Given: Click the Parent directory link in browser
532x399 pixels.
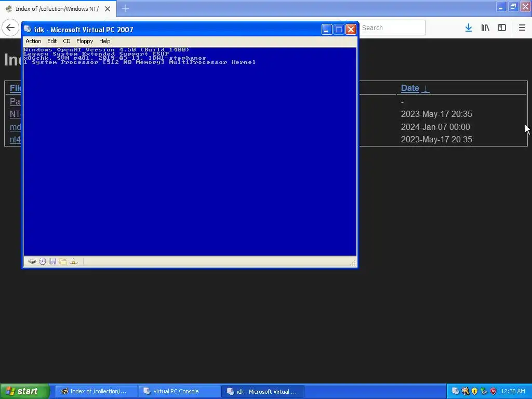Looking at the screenshot, I should (15, 101).
